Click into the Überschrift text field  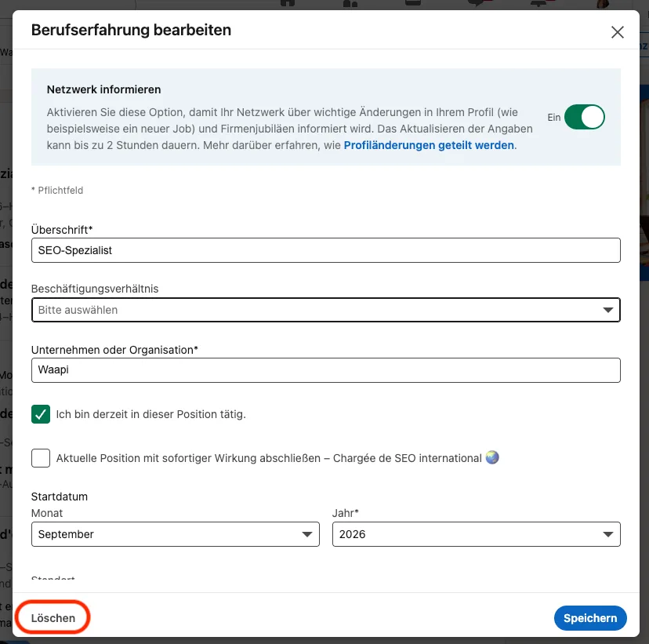tap(326, 250)
